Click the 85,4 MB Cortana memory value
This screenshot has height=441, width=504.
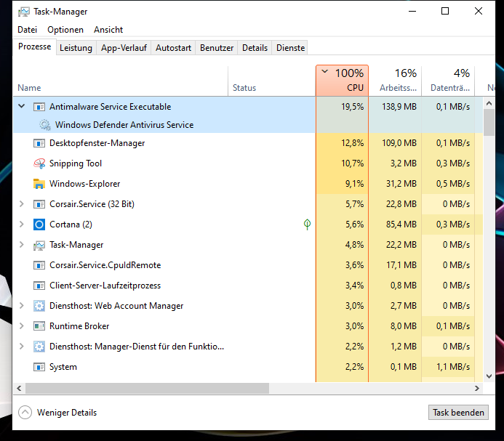tap(401, 224)
